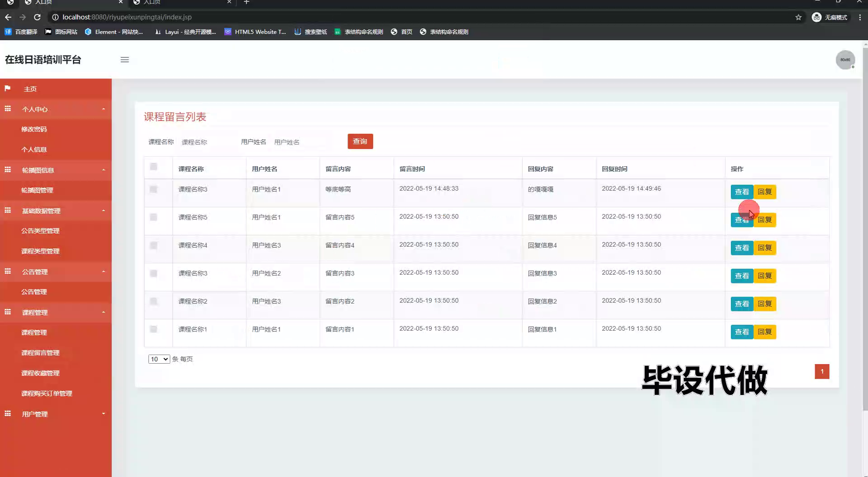This screenshot has width=868, height=477.
Task: Open the browser three-dot menu
Action: (860, 17)
